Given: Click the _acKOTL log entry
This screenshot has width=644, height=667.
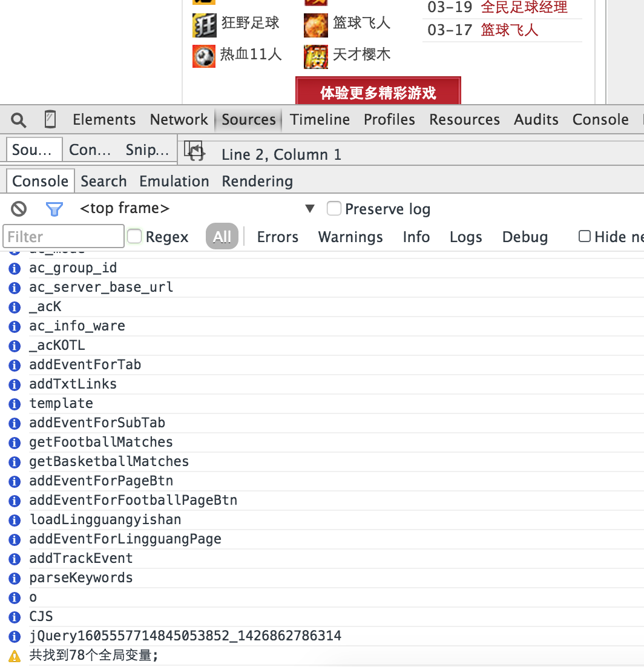Looking at the screenshot, I should point(57,346).
